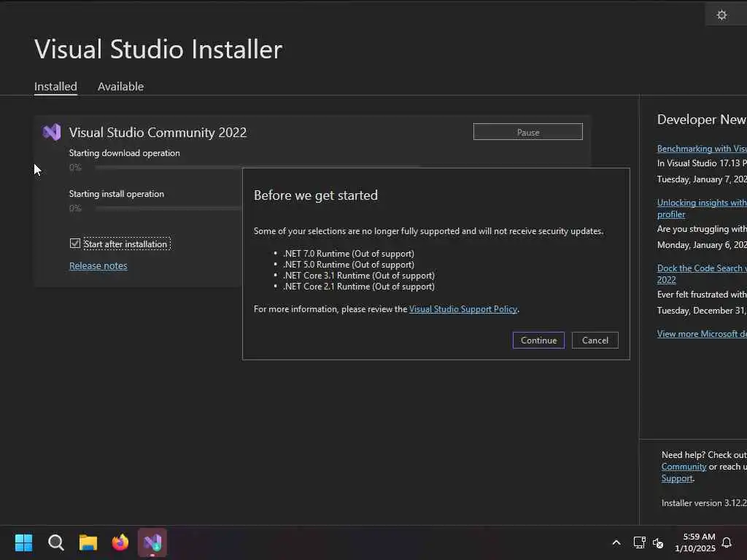The image size is (747, 560).
Task: Open the Dock the Code Search article link
Action: [702, 274]
